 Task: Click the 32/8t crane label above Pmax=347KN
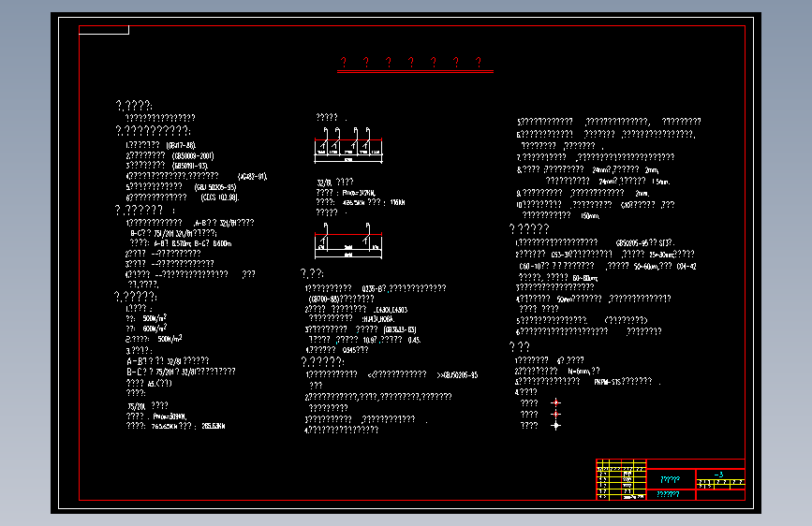click(x=324, y=183)
